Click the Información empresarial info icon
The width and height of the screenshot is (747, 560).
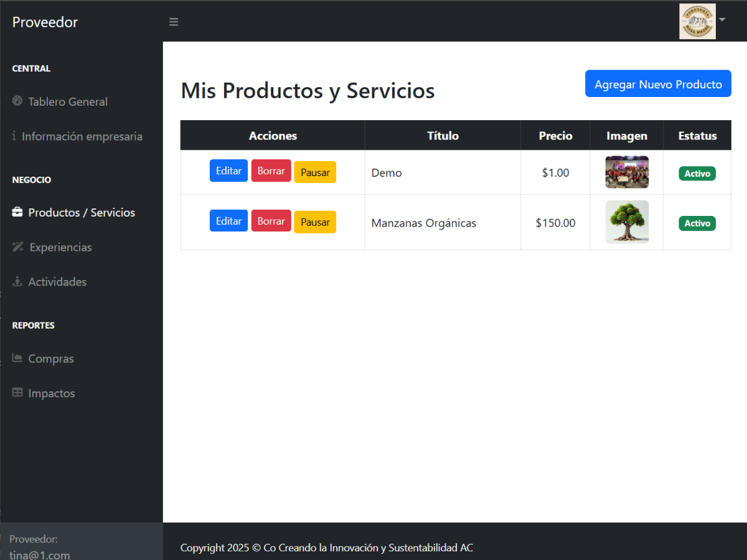click(14, 136)
